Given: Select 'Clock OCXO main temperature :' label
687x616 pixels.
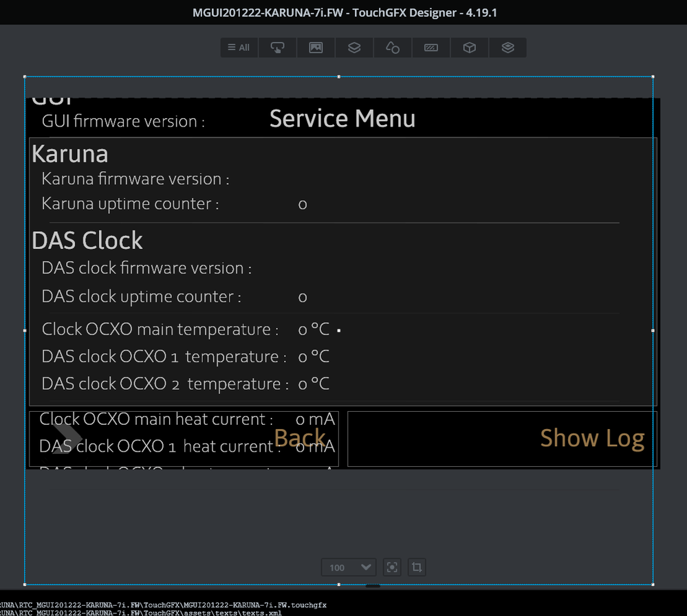Looking at the screenshot, I should tap(160, 329).
